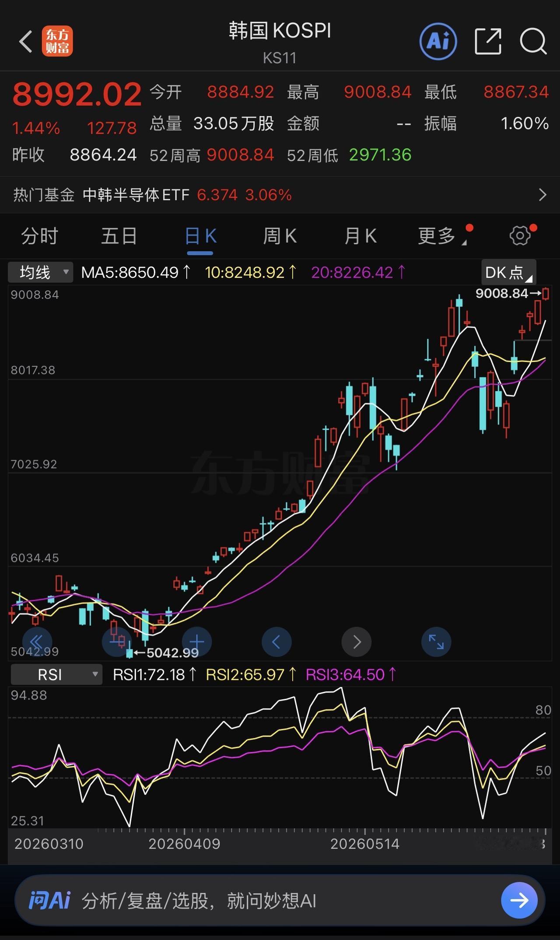Tap the KS11 ticker code
Image resolution: width=560 pixels, height=940 pixels.
pyautogui.click(x=280, y=58)
